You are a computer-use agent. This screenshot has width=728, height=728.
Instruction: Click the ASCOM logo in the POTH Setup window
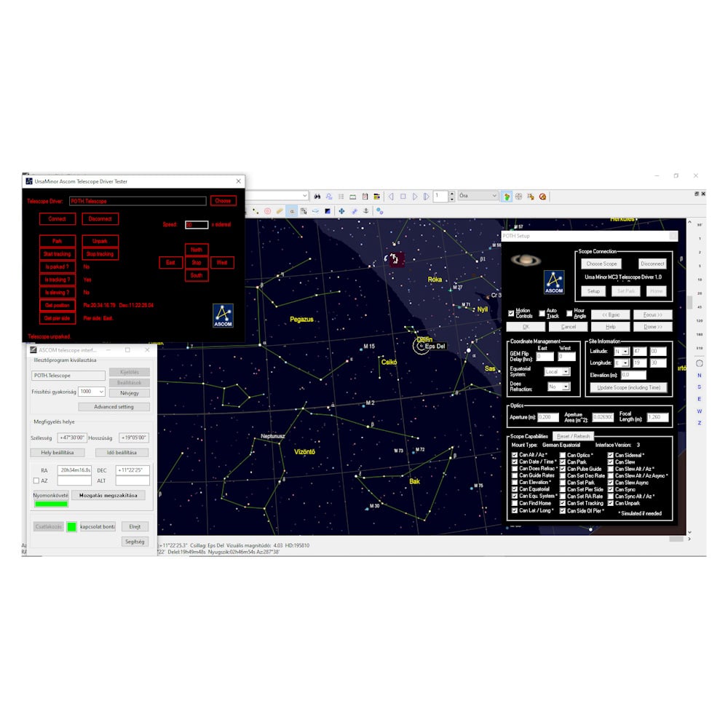tap(554, 282)
